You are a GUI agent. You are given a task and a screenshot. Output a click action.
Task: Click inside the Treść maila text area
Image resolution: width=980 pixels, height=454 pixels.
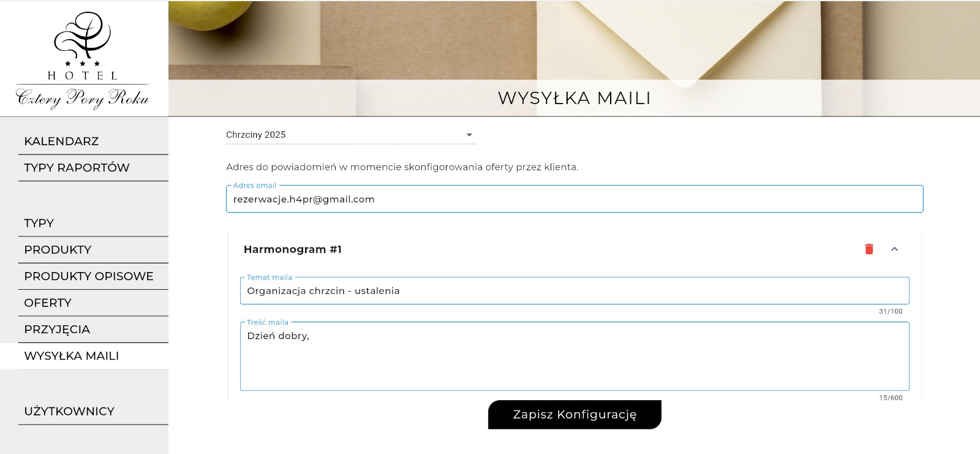(x=575, y=357)
